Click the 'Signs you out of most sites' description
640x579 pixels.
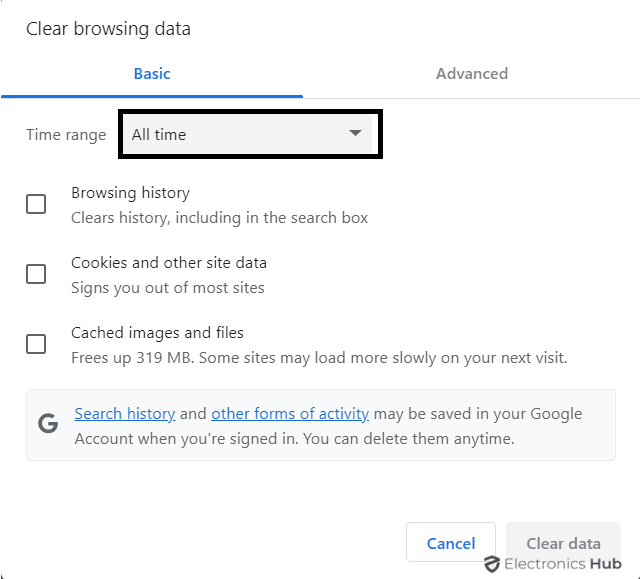pos(168,288)
